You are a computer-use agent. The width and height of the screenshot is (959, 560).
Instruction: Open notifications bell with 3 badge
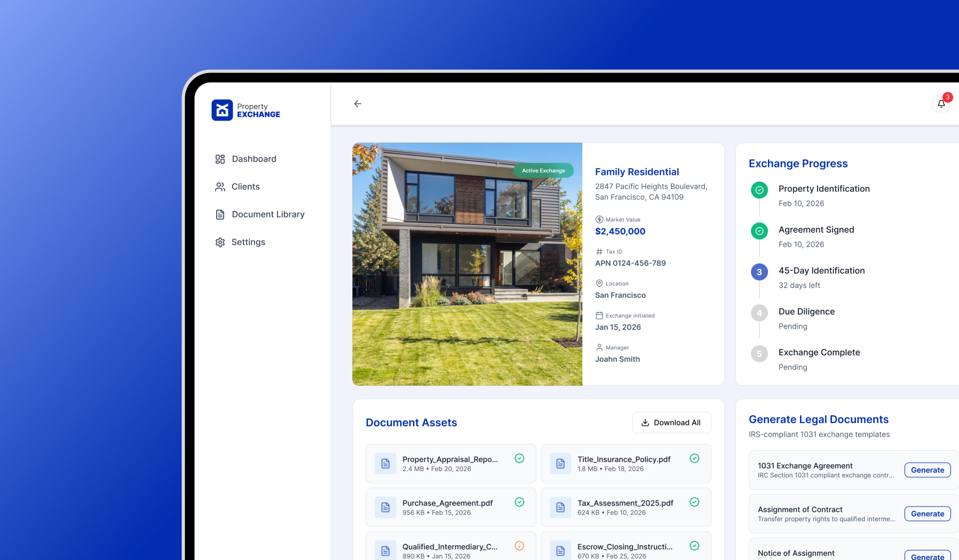click(941, 103)
